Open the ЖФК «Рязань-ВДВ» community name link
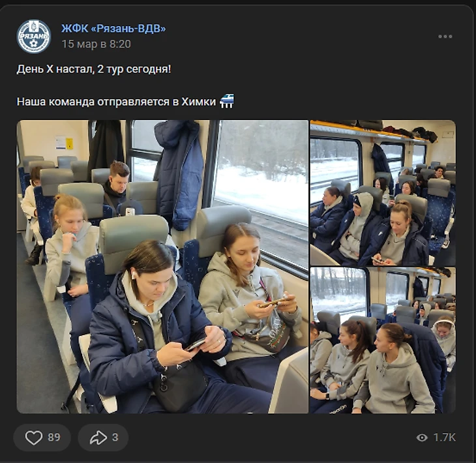Viewport: 476px width, 463px height. tap(113, 28)
